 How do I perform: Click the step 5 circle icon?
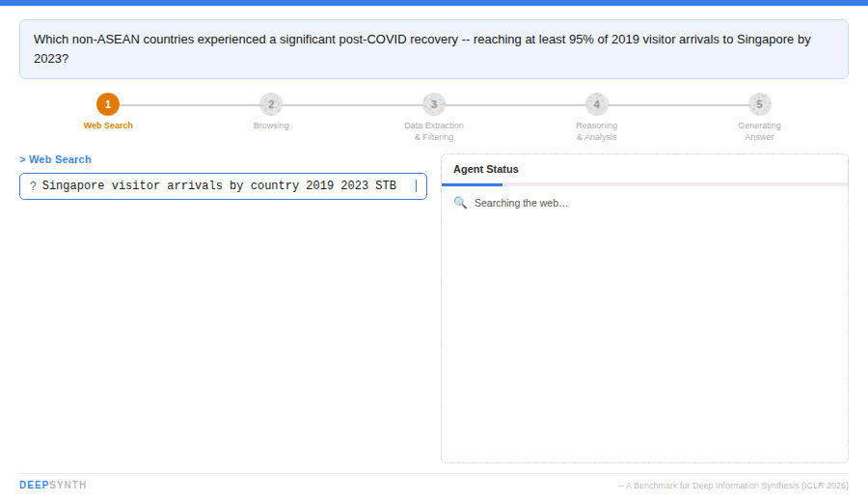pos(760,104)
